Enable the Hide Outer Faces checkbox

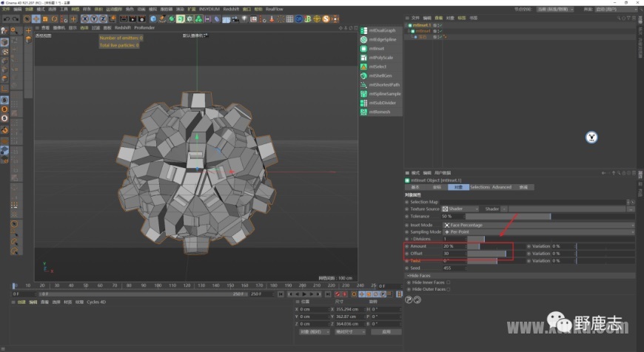[448, 289]
